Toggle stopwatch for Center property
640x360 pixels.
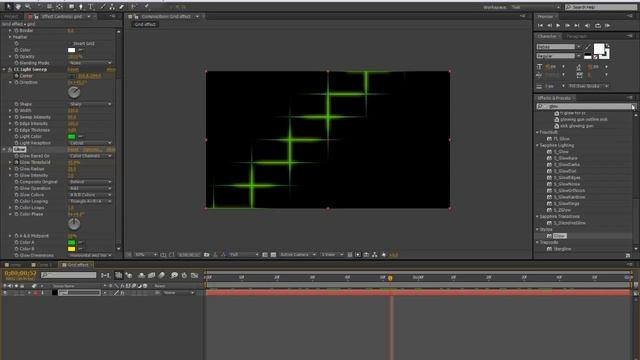16,76
